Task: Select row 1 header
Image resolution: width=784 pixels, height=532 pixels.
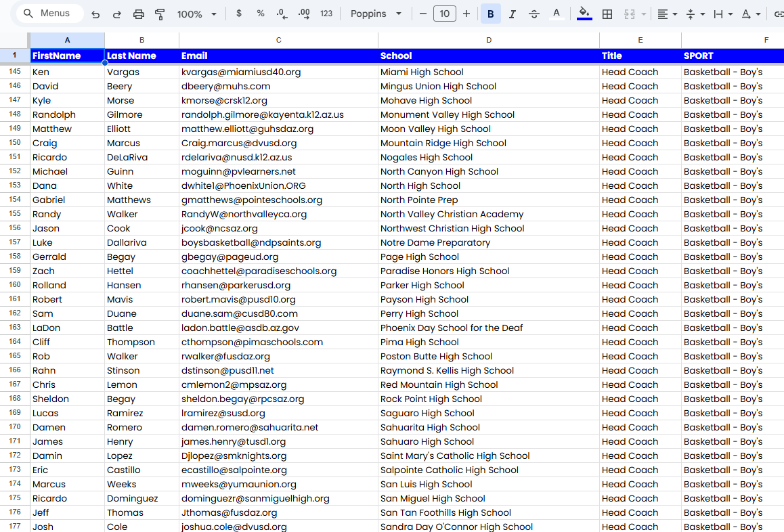Action: (x=14, y=56)
